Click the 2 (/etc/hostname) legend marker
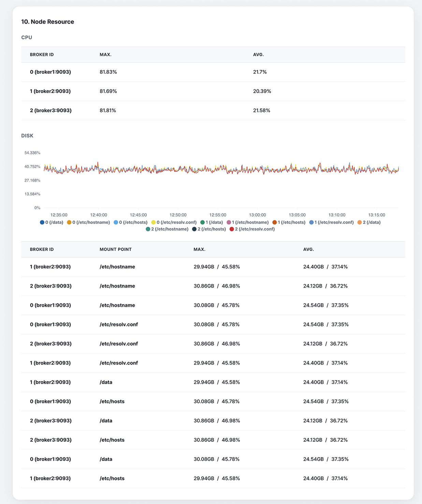The width and height of the screenshot is (422, 504). point(148,229)
